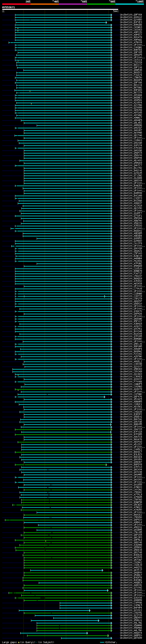Image resolution: width=146 pixels, height=644 pixels.
Task: Click the UniRef100_B8PDY8 entry
Action: tap(131, 464)
